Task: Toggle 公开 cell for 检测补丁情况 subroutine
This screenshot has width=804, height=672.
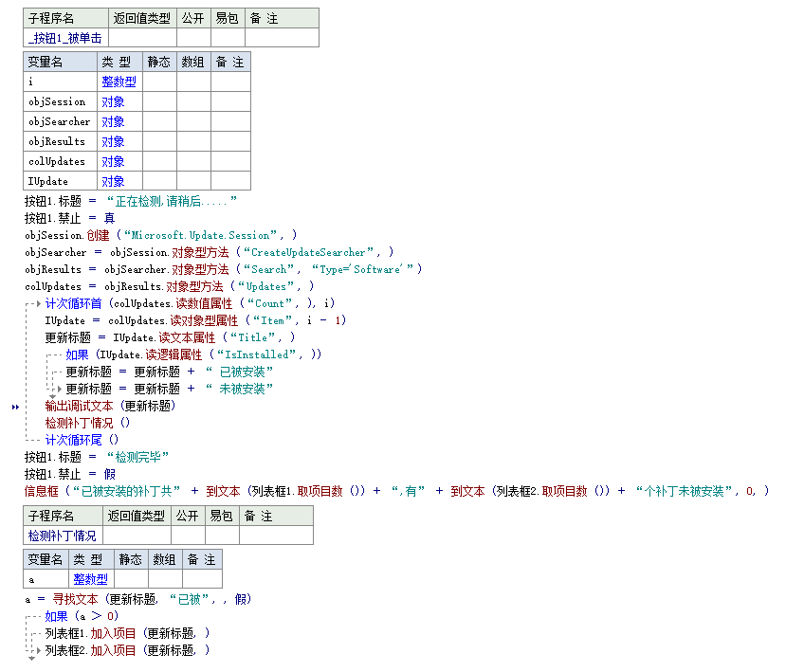Action: (x=187, y=536)
